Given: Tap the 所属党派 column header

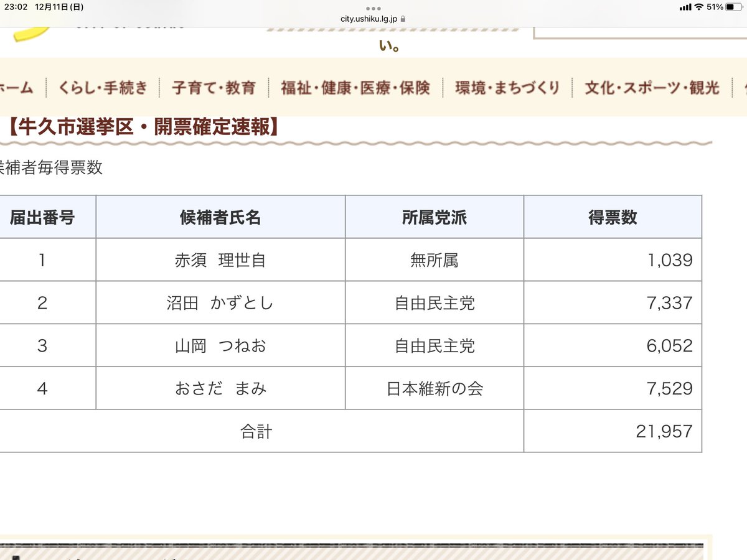Looking at the screenshot, I should (435, 217).
